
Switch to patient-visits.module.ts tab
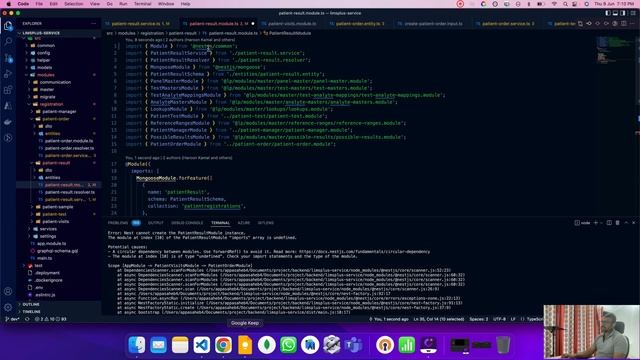pyautogui.click(x=291, y=24)
